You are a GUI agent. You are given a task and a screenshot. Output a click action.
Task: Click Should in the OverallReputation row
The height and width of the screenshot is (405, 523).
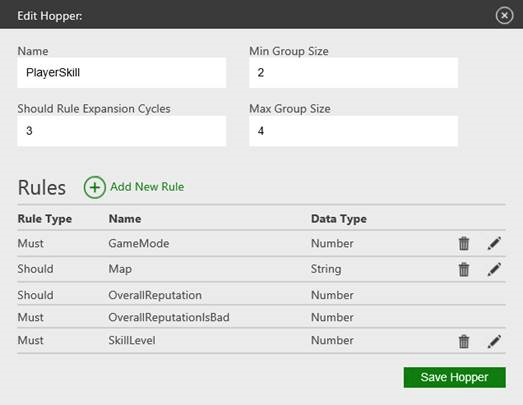pos(35,295)
